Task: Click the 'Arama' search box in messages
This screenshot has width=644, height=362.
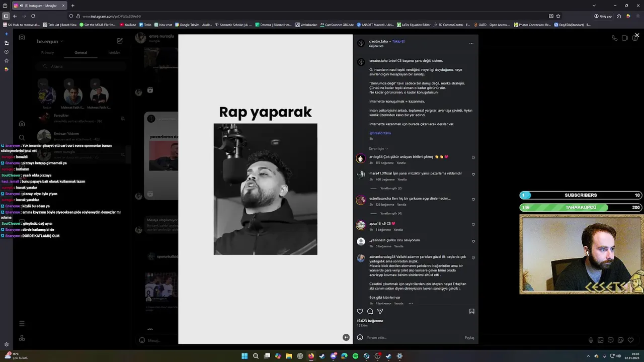Action: pyautogui.click(x=80, y=66)
